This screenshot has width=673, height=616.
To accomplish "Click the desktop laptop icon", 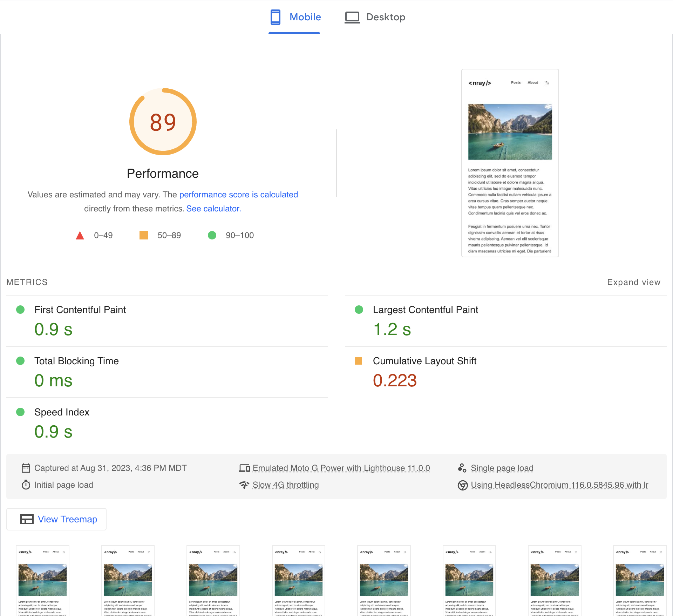I will [352, 17].
